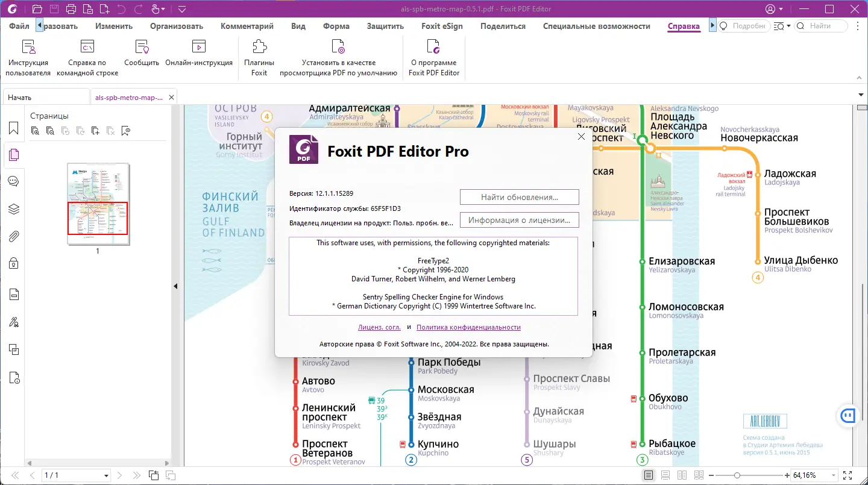Select continuous page view mode
Screen dimensions: 868x485
[x=665, y=475]
